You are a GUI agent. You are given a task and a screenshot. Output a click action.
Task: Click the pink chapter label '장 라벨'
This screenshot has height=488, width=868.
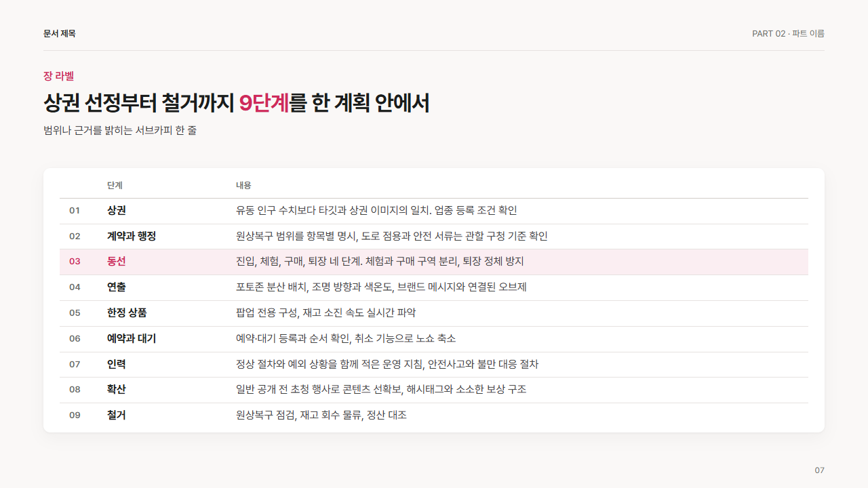[58, 76]
